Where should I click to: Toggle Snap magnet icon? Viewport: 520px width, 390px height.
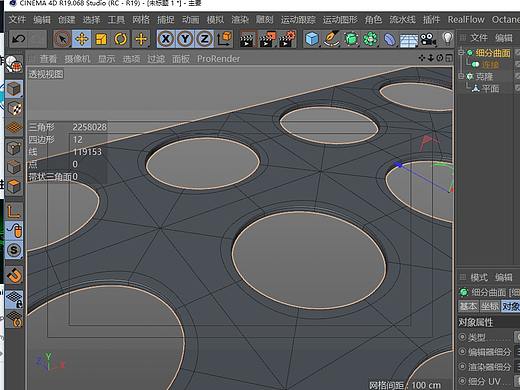tap(14, 275)
